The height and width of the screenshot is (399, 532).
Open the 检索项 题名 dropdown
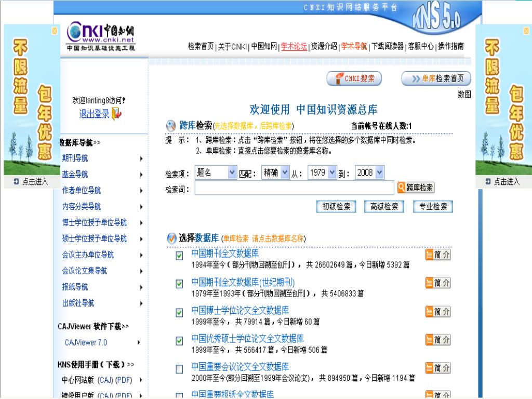[216, 172]
